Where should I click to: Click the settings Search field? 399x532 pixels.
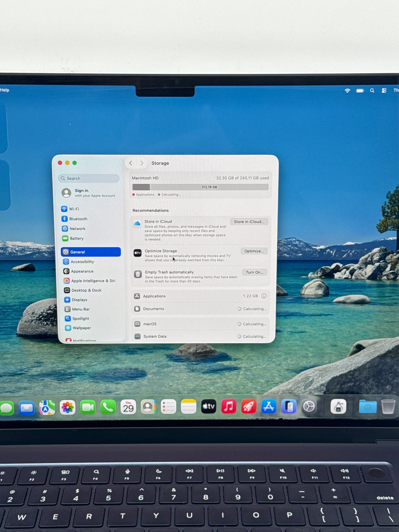(89, 178)
